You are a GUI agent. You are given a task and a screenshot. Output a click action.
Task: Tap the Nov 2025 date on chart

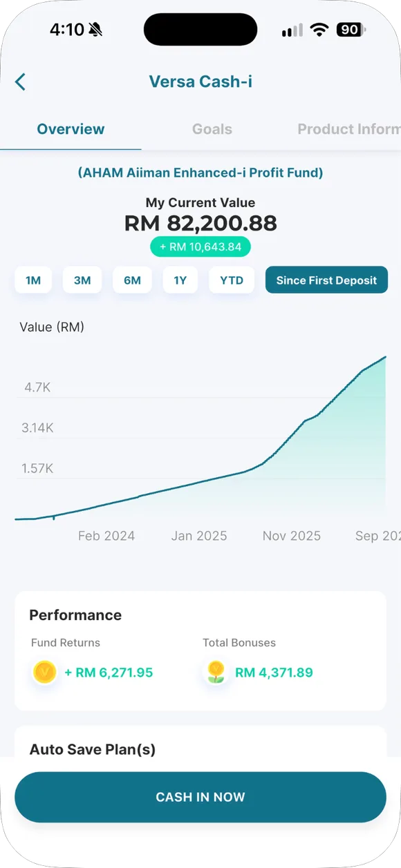[x=292, y=536]
